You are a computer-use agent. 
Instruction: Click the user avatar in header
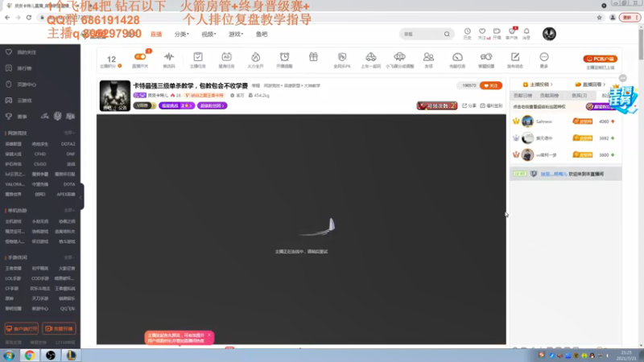pos(549,34)
